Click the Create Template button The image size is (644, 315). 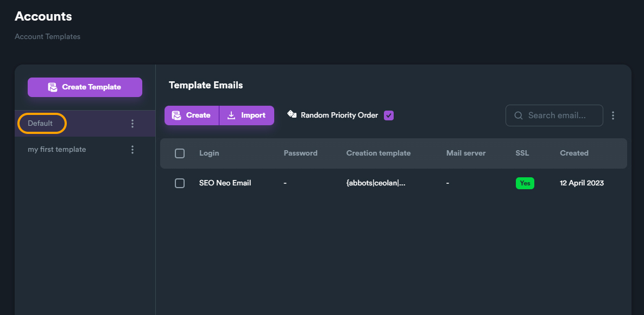(x=85, y=87)
